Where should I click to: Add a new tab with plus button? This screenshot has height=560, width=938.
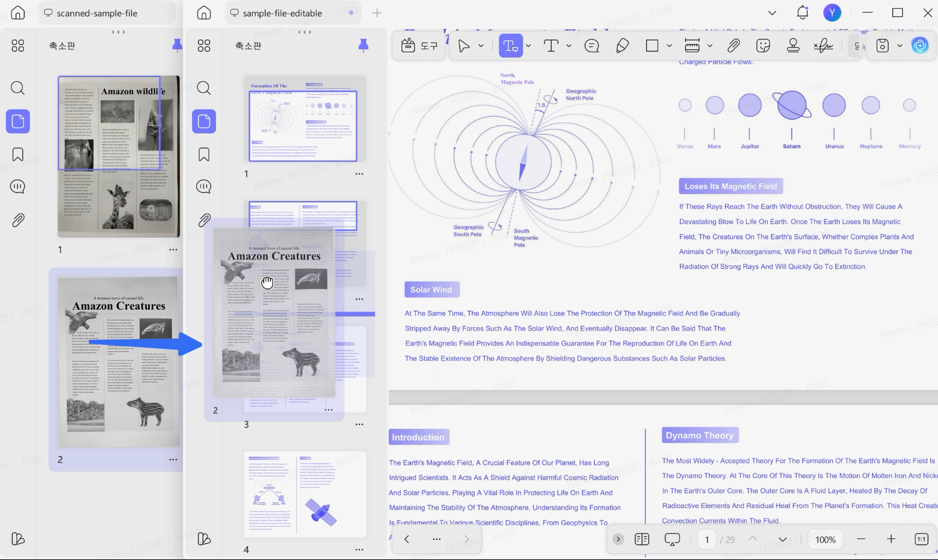pos(376,13)
